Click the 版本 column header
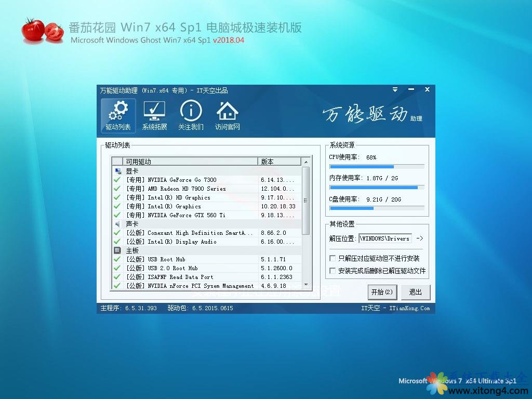The height and width of the screenshot is (399, 532). pyautogui.click(x=280, y=162)
